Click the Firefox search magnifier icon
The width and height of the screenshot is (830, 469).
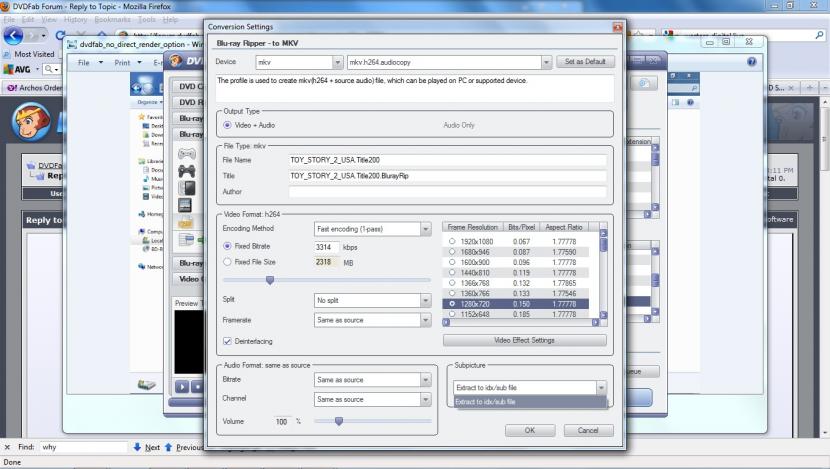(x=819, y=35)
